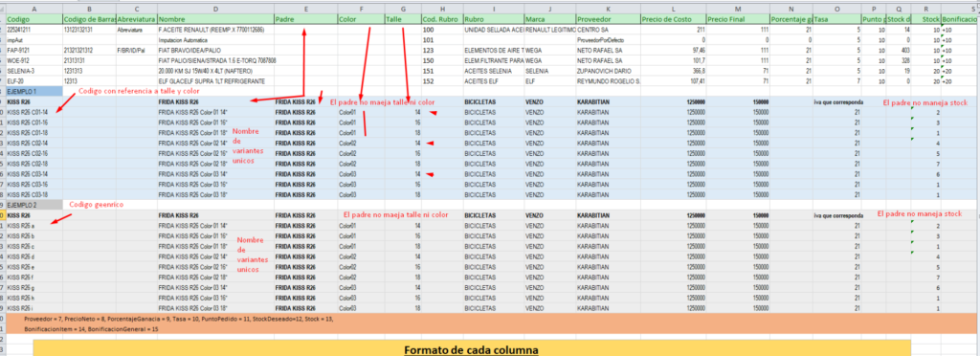
Task: Click the 'ProveedorPorDefecto' cell
Action: tap(608, 40)
